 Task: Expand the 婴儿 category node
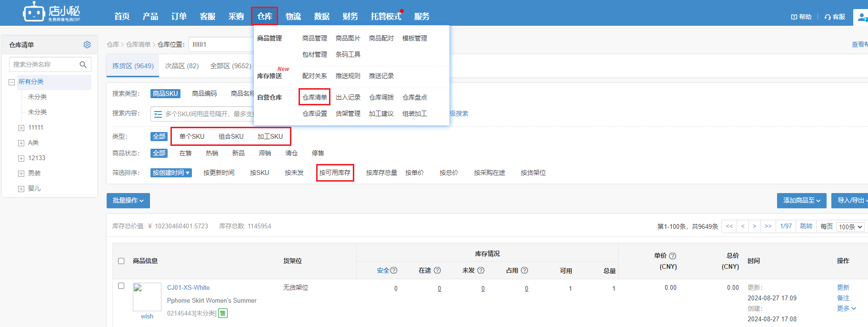(21, 189)
